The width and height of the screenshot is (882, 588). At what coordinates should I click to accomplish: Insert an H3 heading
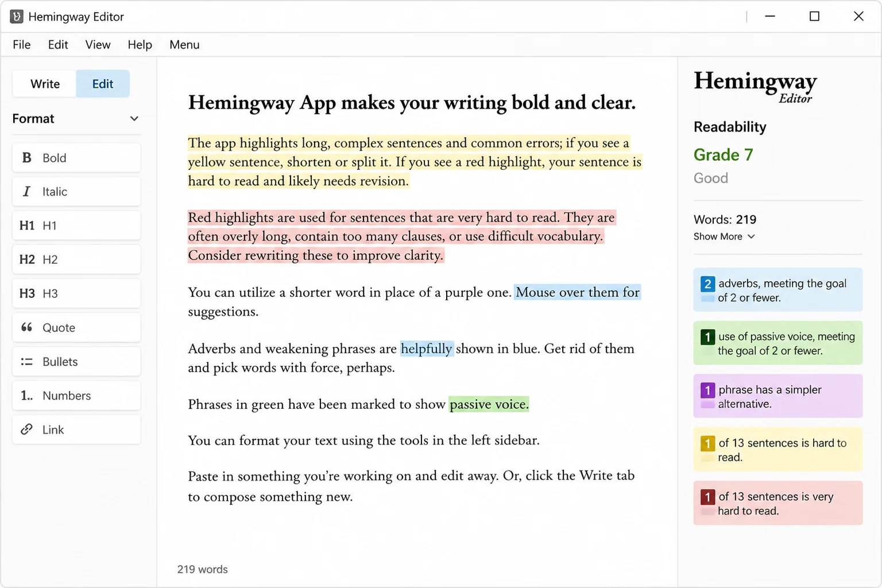(x=76, y=293)
